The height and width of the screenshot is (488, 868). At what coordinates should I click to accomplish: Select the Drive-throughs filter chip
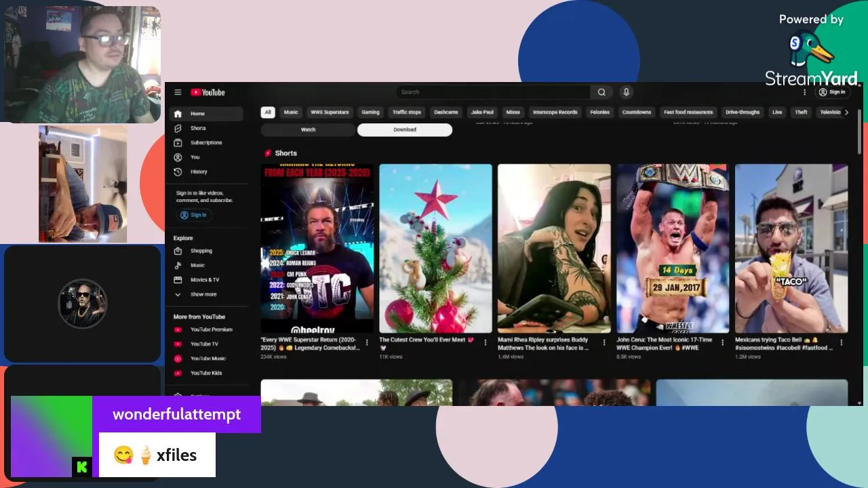(743, 113)
